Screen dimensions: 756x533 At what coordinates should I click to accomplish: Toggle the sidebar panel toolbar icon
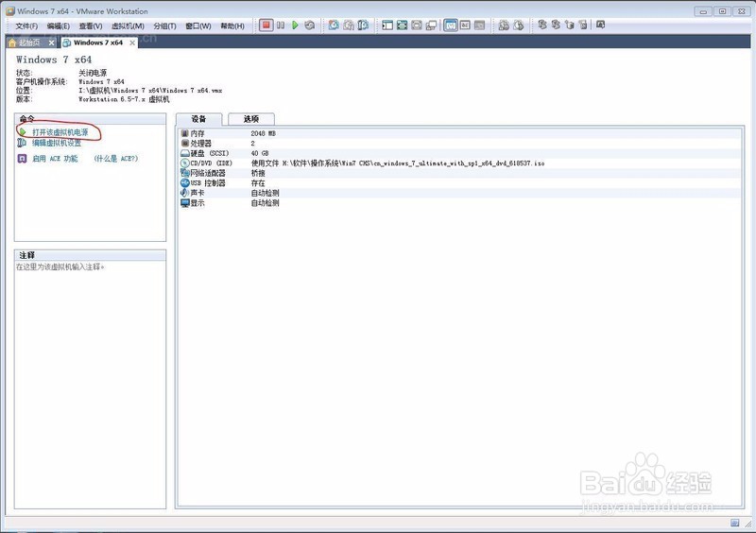[x=387, y=26]
